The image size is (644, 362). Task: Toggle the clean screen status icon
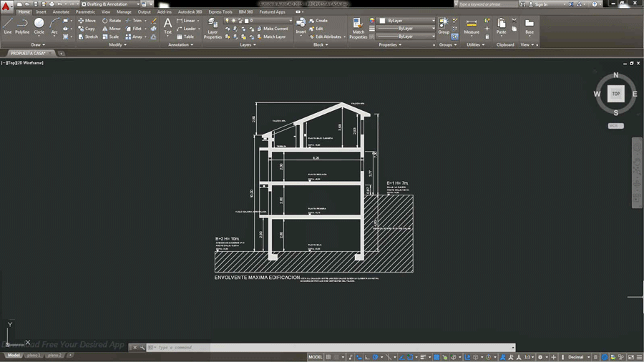[x=631, y=357]
